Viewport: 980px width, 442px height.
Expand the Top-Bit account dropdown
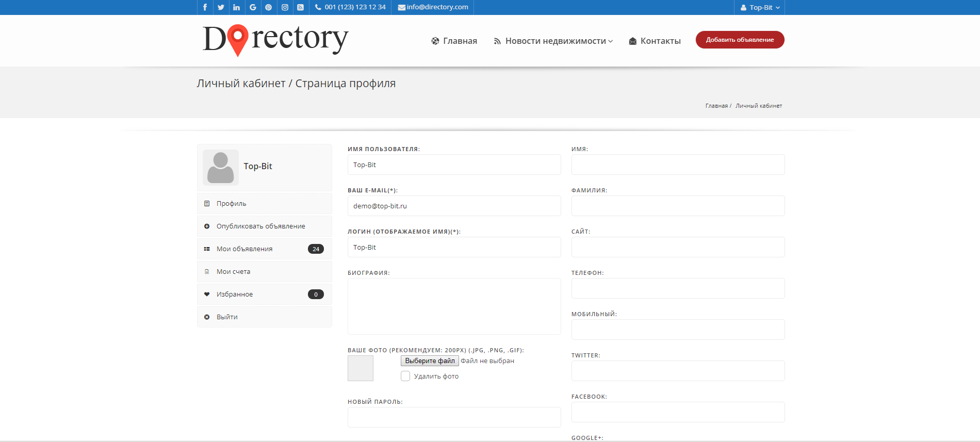tap(760, 7)
